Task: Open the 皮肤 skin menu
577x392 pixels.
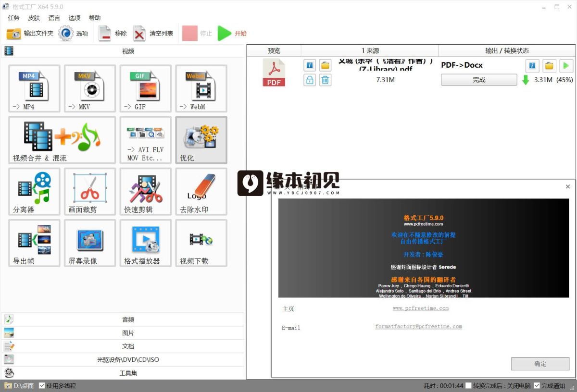Action: coord(34,18)
